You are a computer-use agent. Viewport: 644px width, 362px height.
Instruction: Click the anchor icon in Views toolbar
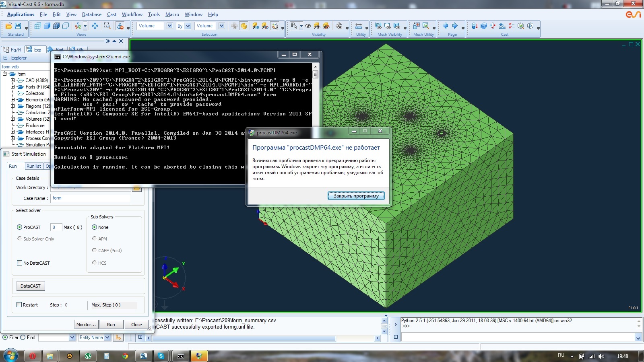(x=120, y=26)
